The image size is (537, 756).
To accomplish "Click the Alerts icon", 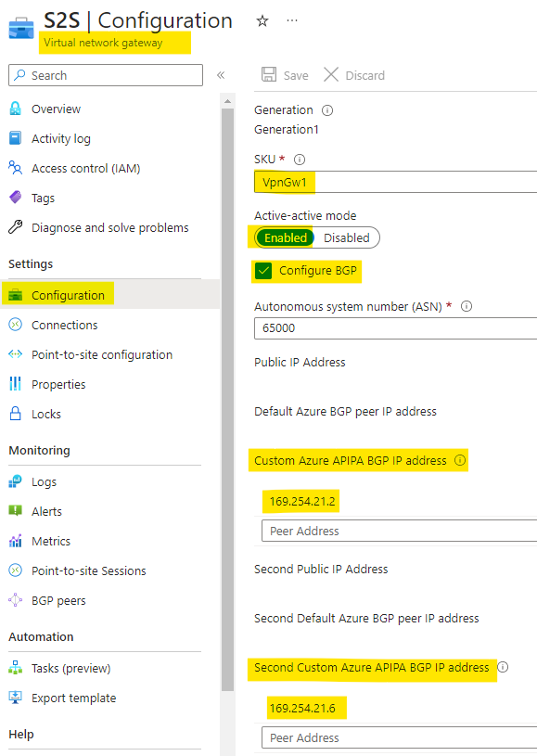I will pos(16,510).
